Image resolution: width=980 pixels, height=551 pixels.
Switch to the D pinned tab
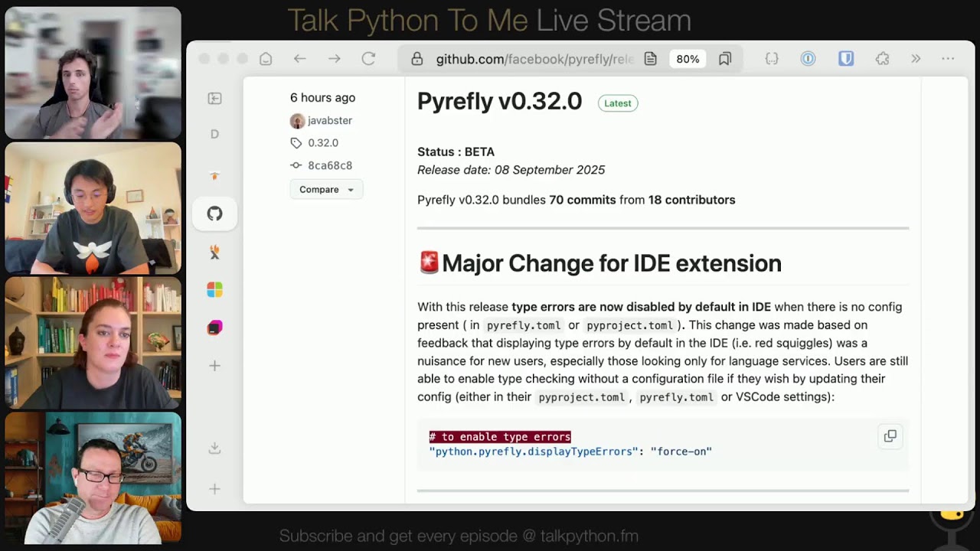(214, 133)
